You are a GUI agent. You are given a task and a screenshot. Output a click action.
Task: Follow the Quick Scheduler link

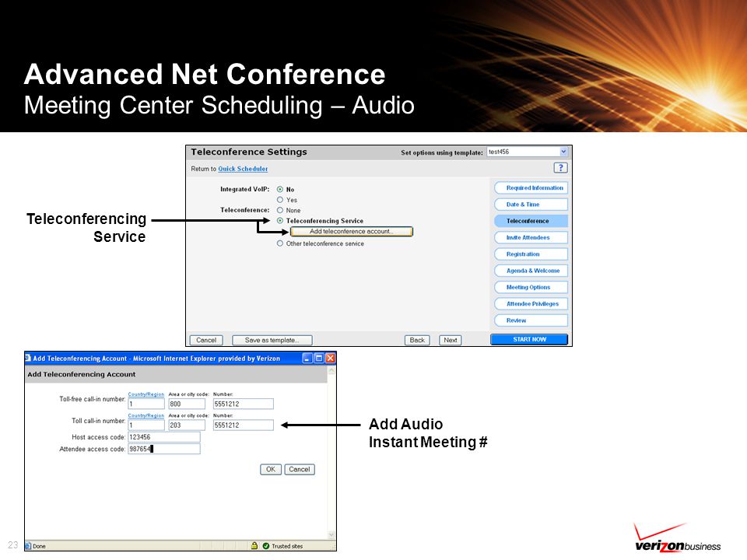click(243, 169)
